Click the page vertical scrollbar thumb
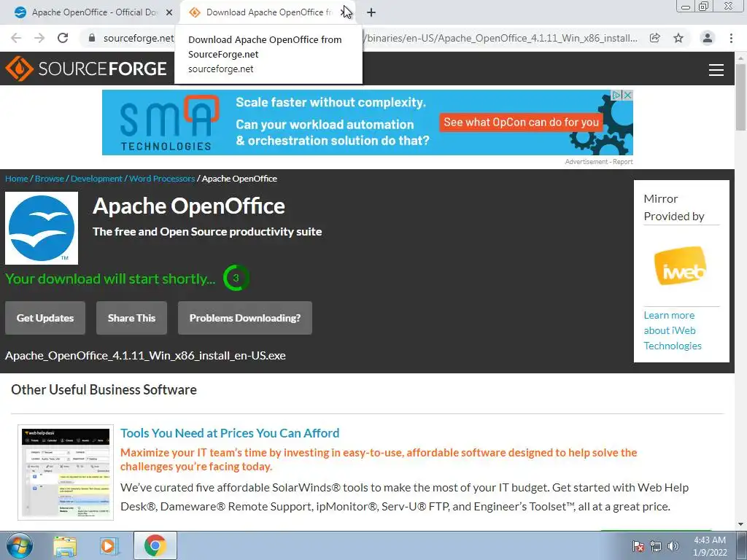Screen dimensions: 747x560 (740, 97)
